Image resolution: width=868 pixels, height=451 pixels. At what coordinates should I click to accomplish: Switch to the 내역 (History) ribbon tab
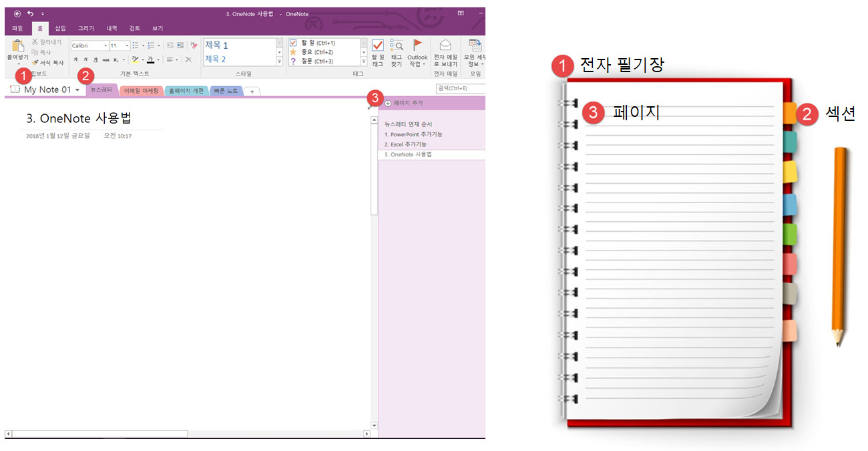(112, 28)
